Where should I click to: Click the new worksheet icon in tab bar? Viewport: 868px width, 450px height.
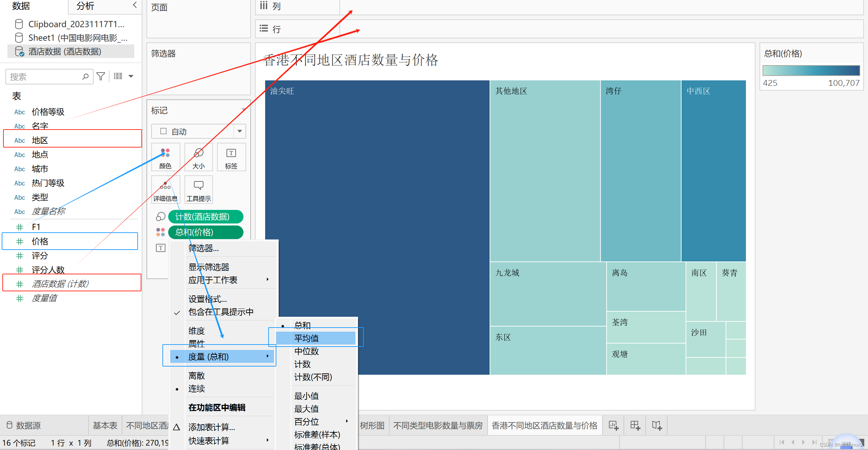point(613,425)
